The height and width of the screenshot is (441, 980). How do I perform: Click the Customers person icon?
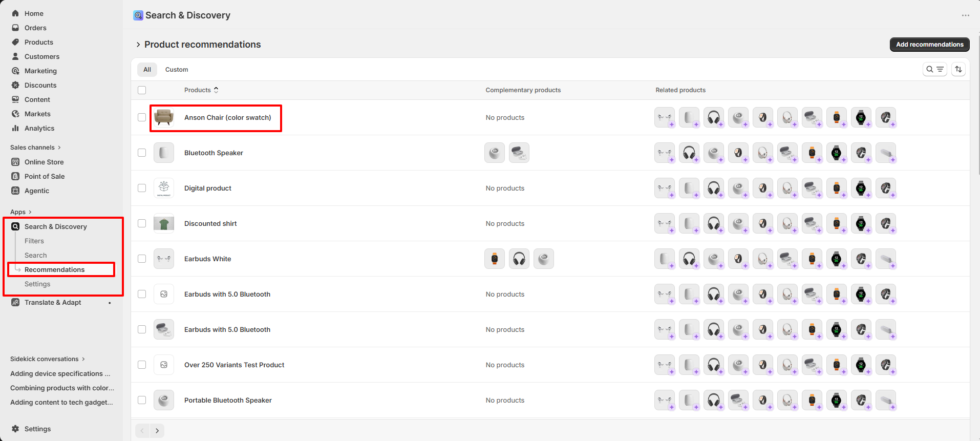click(15, 56)
